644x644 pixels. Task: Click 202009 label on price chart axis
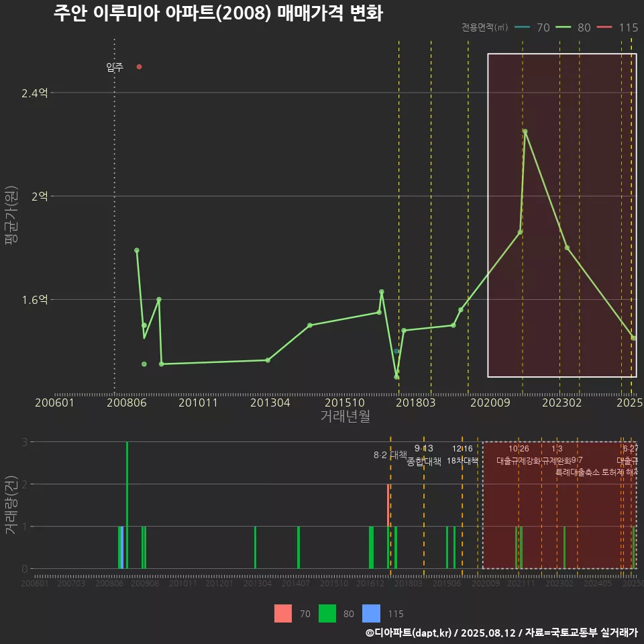coord(490,402)
